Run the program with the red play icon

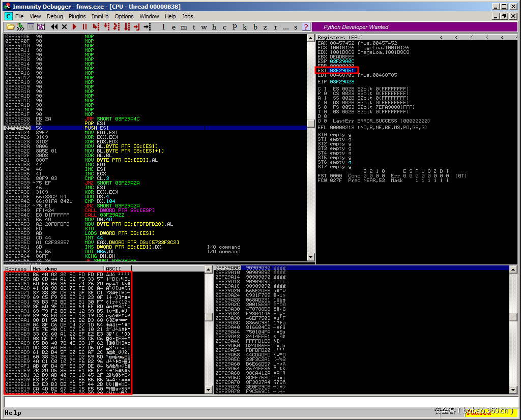click(x=75, y=27)
